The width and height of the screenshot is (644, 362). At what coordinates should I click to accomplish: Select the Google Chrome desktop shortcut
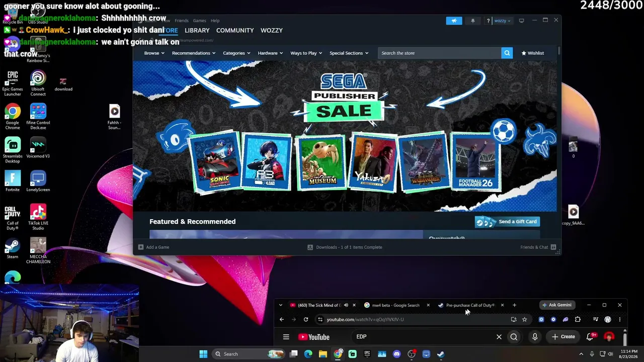pyautogui.click(x=13, y=117)
